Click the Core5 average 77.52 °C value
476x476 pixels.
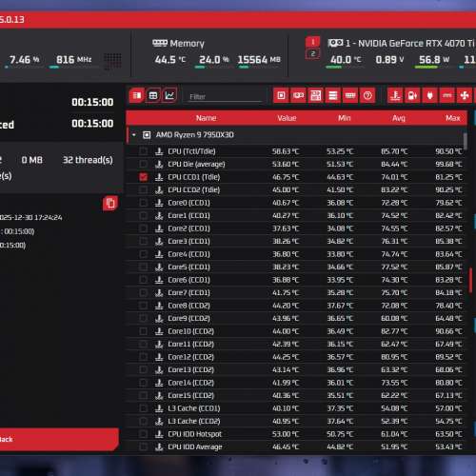point(394,267)
